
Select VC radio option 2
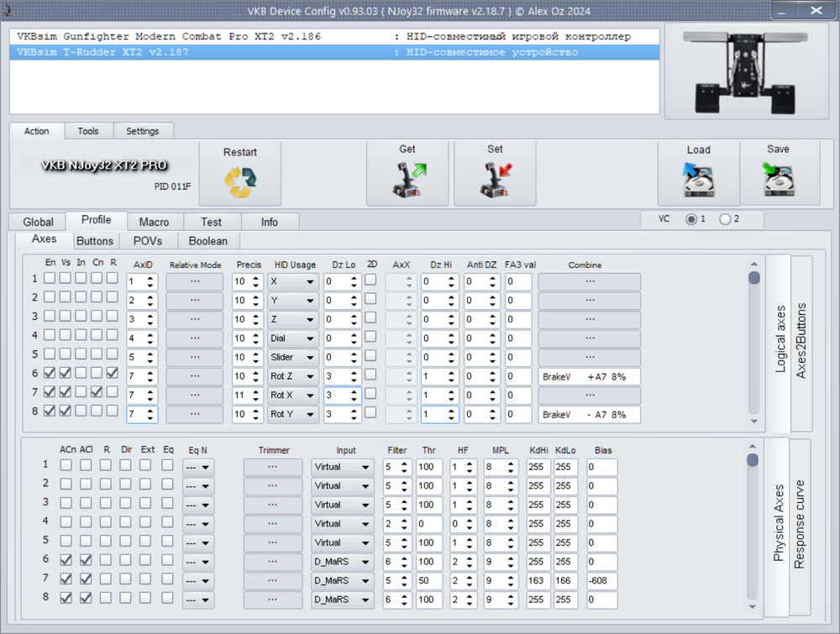pos(725,219)
